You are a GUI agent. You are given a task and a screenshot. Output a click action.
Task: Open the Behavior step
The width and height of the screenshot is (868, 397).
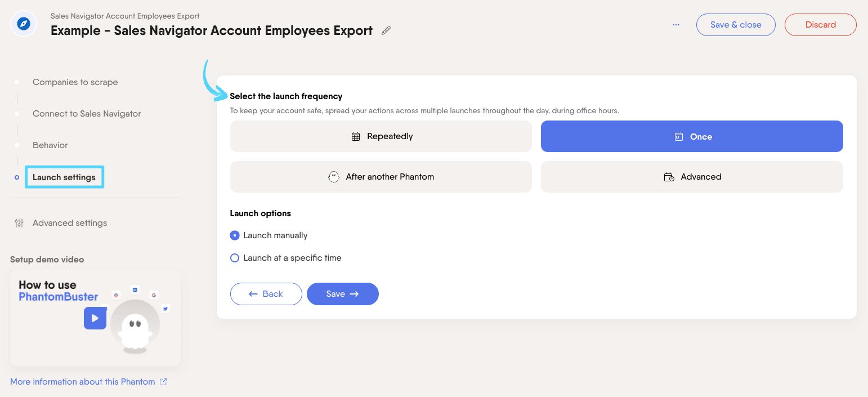50,145
